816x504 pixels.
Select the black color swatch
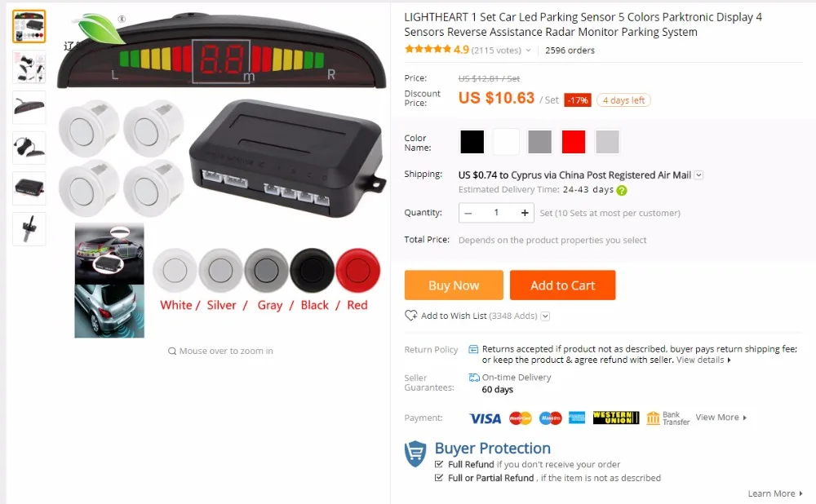point(472,141)
